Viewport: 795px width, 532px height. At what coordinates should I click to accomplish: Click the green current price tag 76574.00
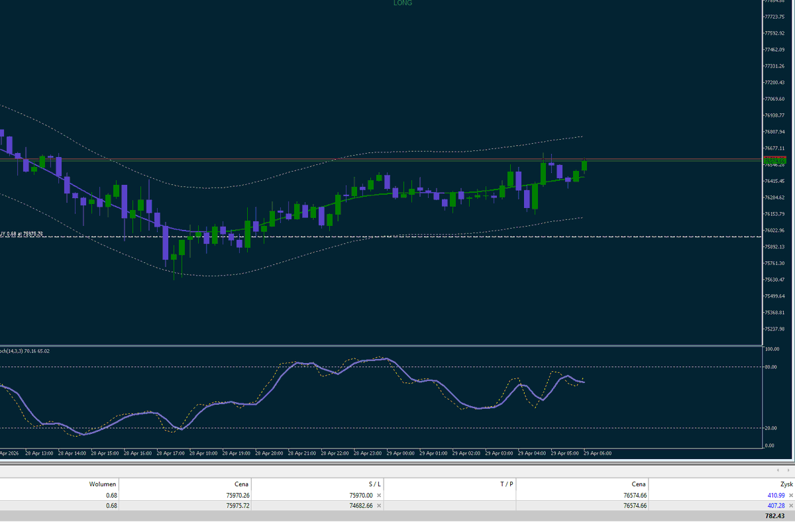(x=774, y=160)
